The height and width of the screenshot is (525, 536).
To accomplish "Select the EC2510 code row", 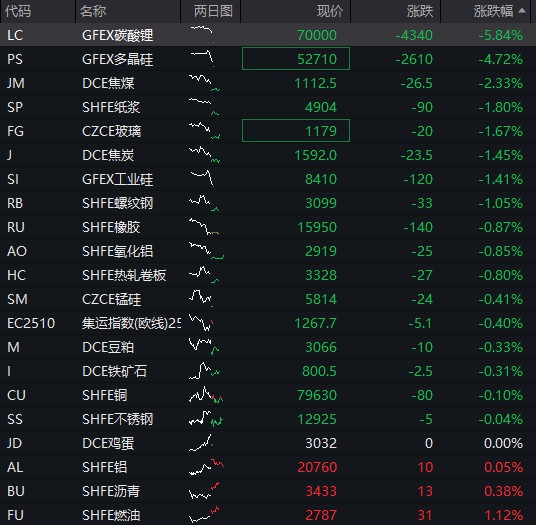I will tap(268, 323).
